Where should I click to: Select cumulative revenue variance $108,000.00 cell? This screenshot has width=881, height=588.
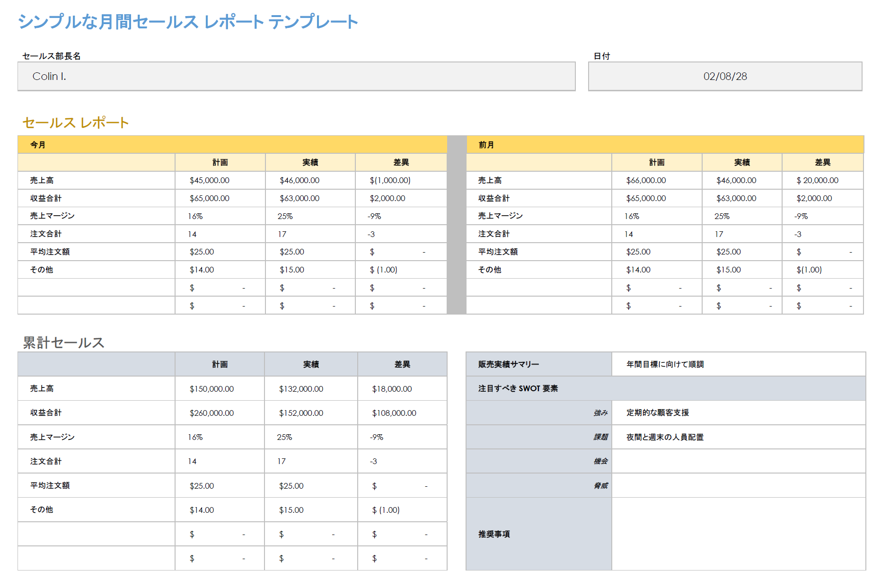tap(402, 413)
